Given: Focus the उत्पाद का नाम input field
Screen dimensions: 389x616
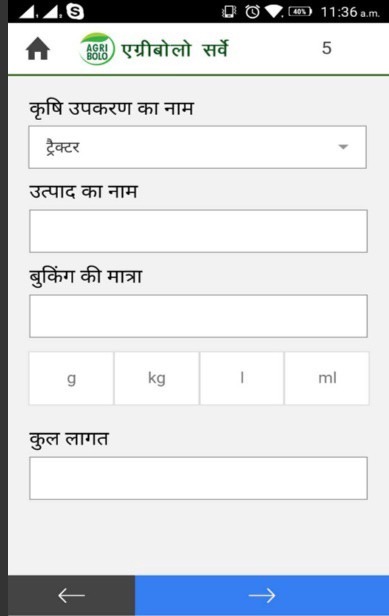Looking at the screenshot, I should 198,231.
